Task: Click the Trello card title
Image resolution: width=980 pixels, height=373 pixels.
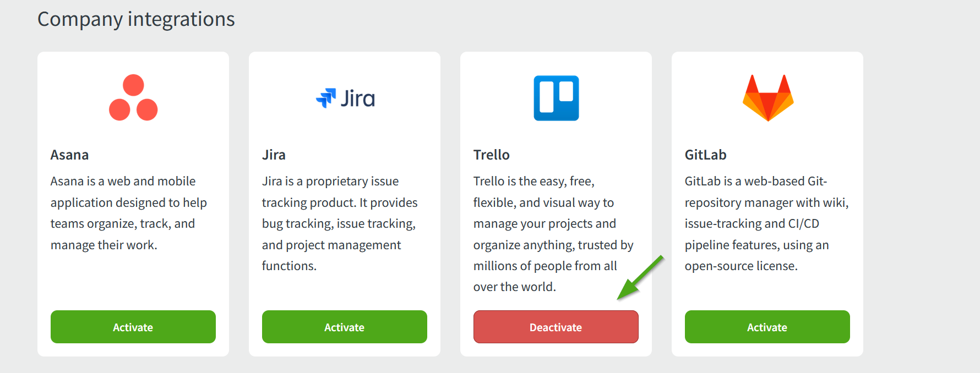Action: pyautogui.click(x=491, y=155)
